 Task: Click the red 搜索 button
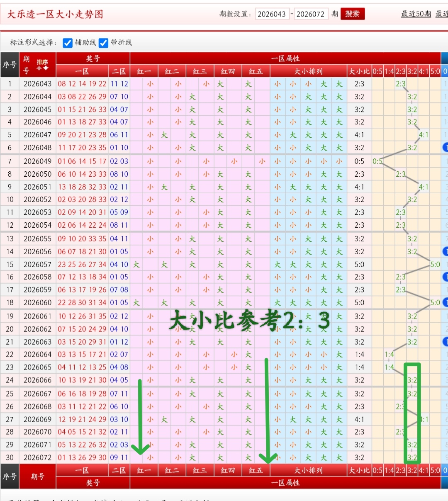[x=353, y=14]
